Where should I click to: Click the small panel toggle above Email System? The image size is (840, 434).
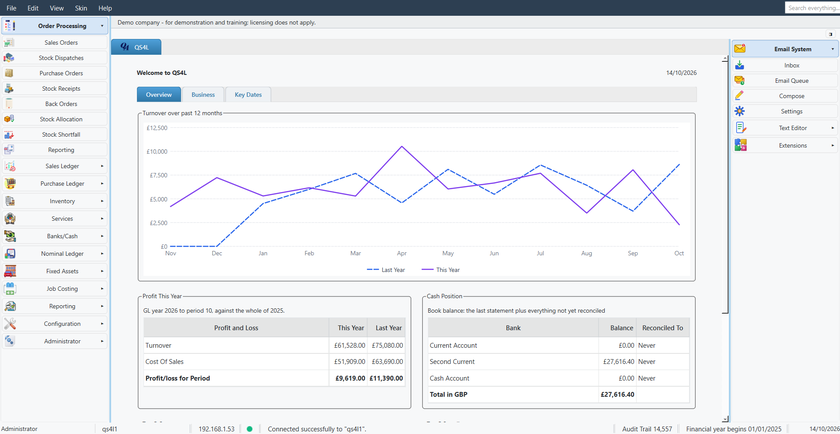pos(830,34)
